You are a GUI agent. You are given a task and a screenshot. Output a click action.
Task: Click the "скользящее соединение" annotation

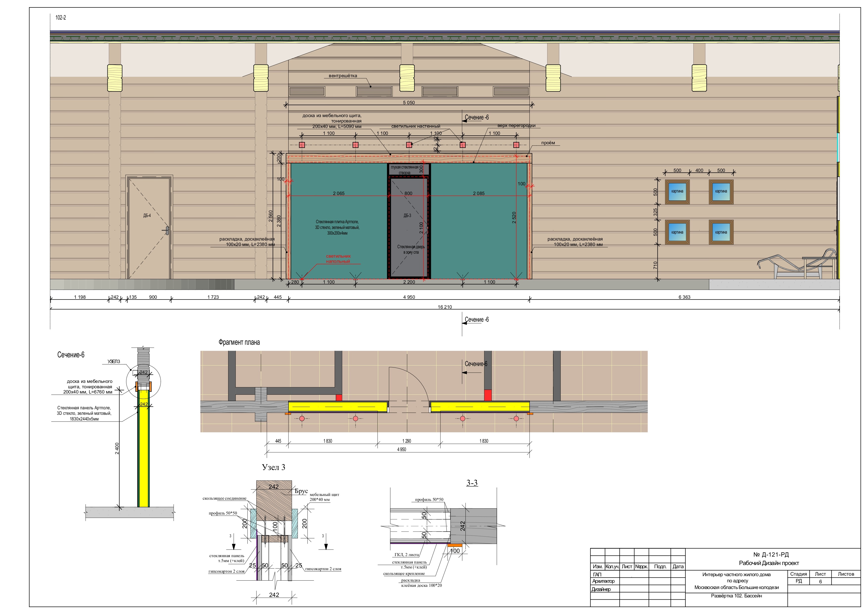point(224,498)
